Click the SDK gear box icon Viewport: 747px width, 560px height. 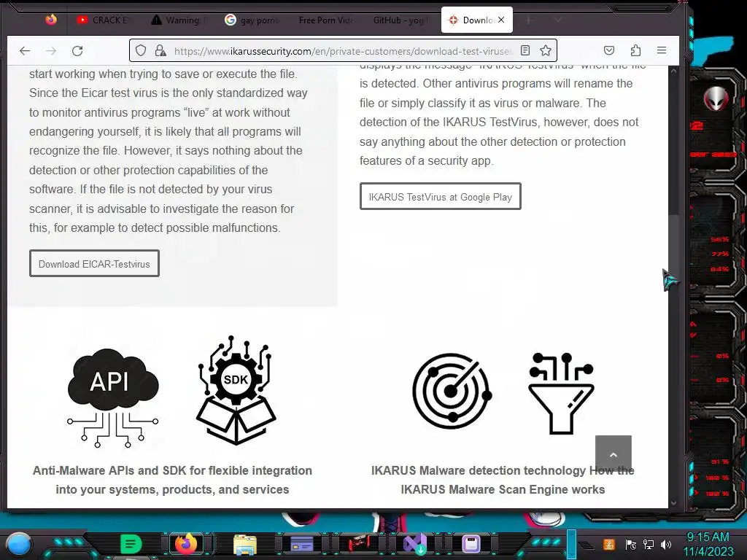236,391
